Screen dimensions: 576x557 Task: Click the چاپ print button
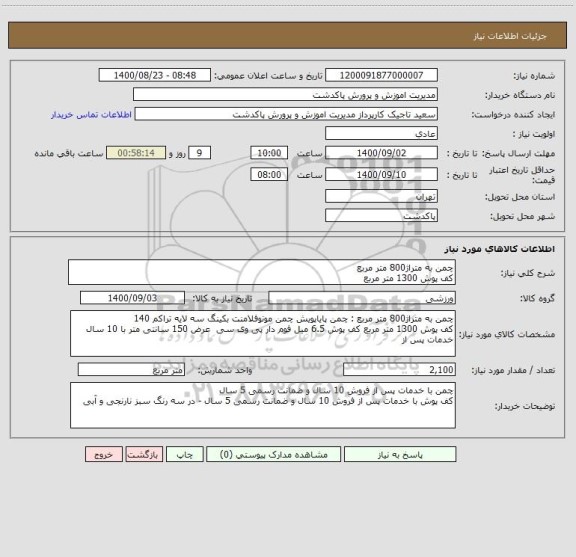(184, 454)
